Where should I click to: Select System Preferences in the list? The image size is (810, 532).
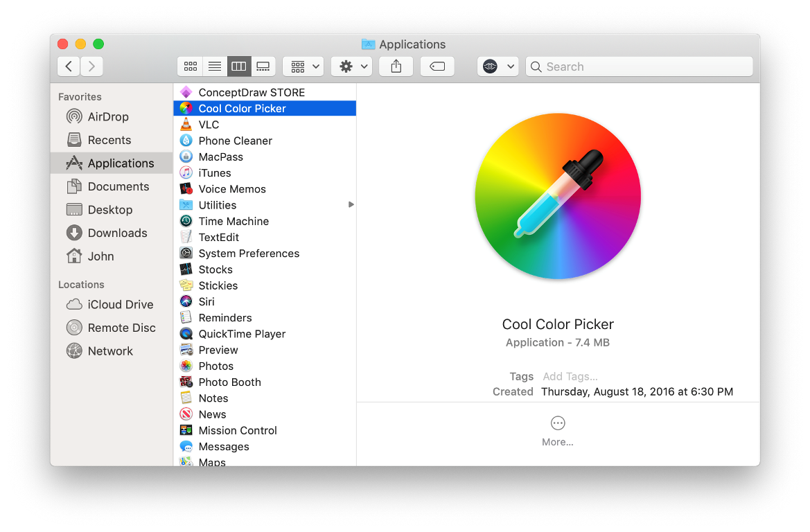coord(265,253)
